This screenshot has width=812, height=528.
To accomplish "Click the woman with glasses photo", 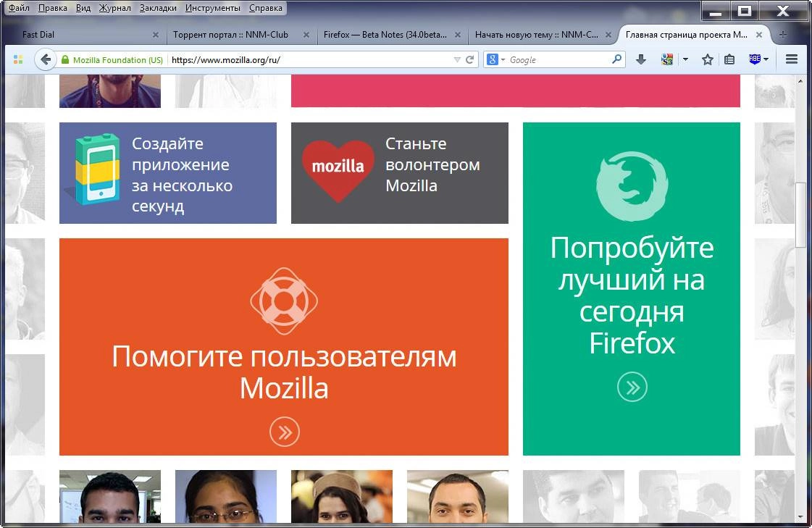I will 226,496.
